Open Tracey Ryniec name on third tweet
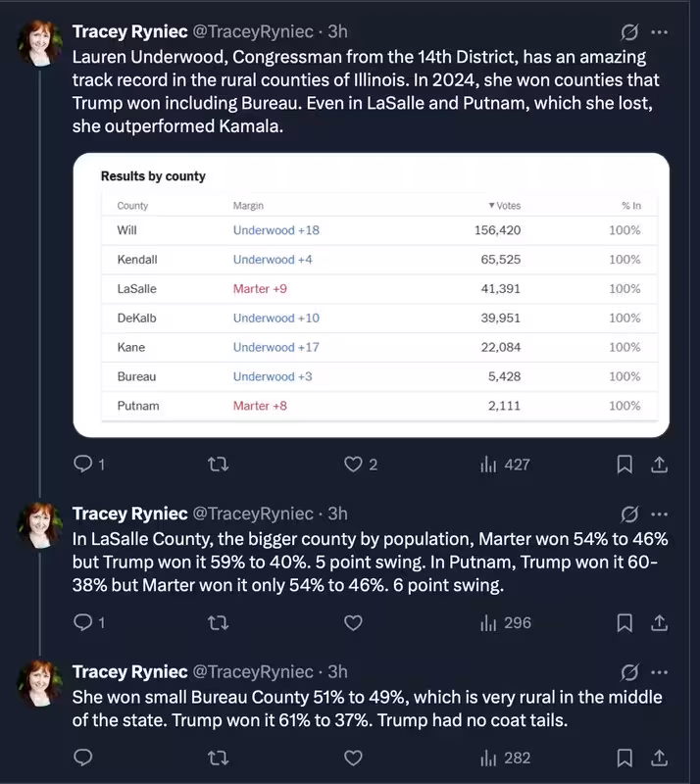The width and height of the screenshot is (700, 784). click(x=130, y=671)
